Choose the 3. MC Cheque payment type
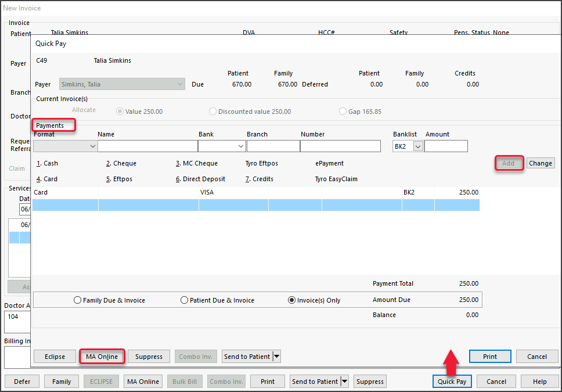 [x=196, y=163]
